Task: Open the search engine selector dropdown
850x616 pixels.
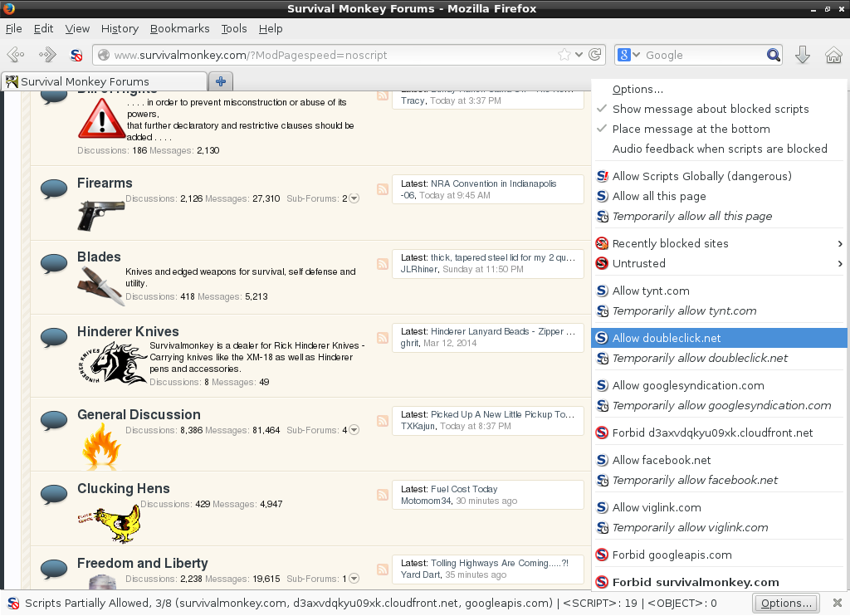Action: 629,55
